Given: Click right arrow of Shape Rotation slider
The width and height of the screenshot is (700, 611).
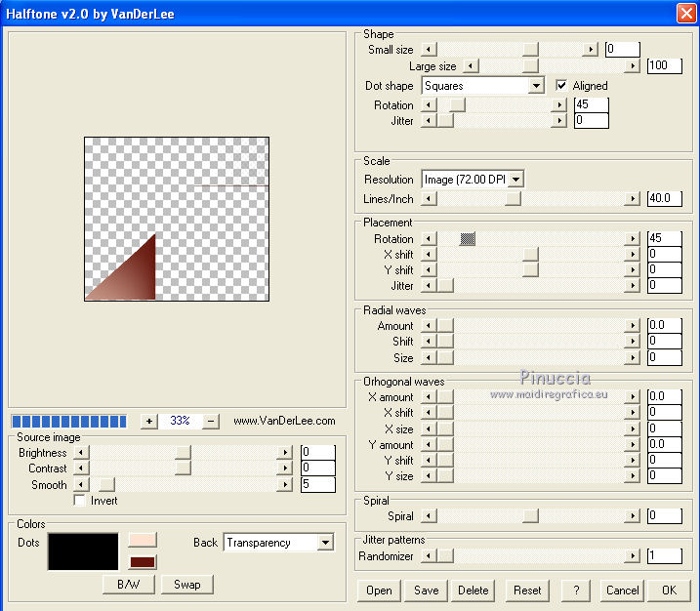Looking at the screenshot, I should pos(559,104).
